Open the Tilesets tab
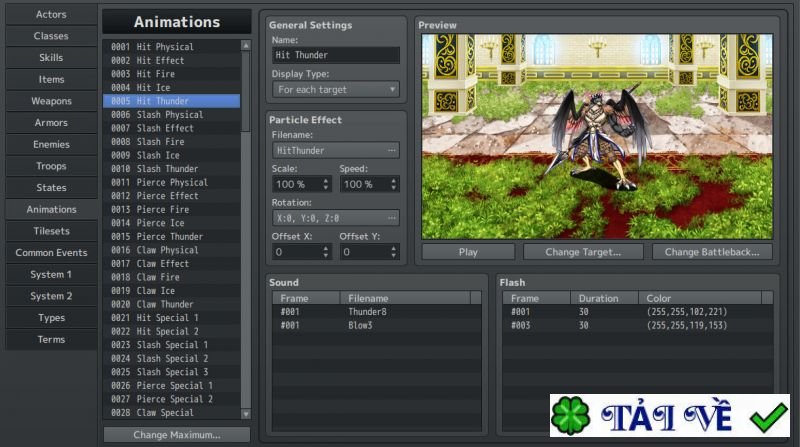Image resolution: width=800 pixels, height=447 pixels. tap(51, 231)
